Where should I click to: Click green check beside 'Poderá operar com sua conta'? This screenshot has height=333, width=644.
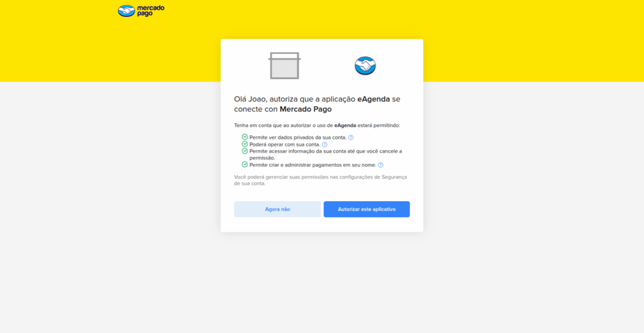[x=245, y=144]
